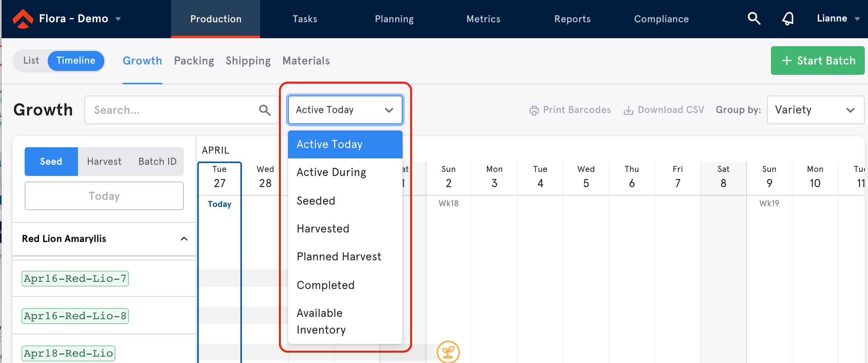Select Tue 27 Today column header

(220, 178)
